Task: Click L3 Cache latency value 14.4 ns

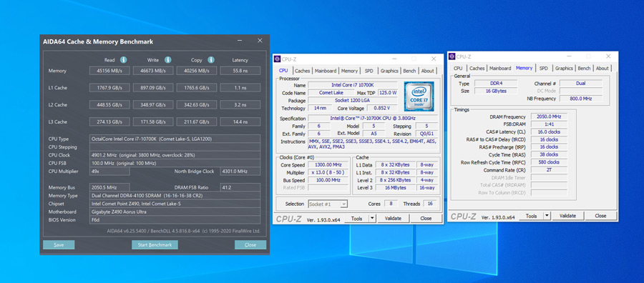Action: [240, 121]
